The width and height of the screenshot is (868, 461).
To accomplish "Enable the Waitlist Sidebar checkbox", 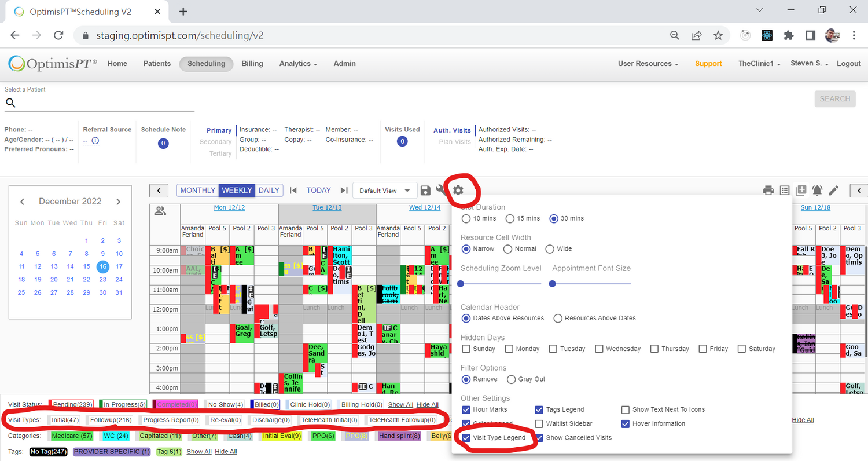I will click(539, 423).
